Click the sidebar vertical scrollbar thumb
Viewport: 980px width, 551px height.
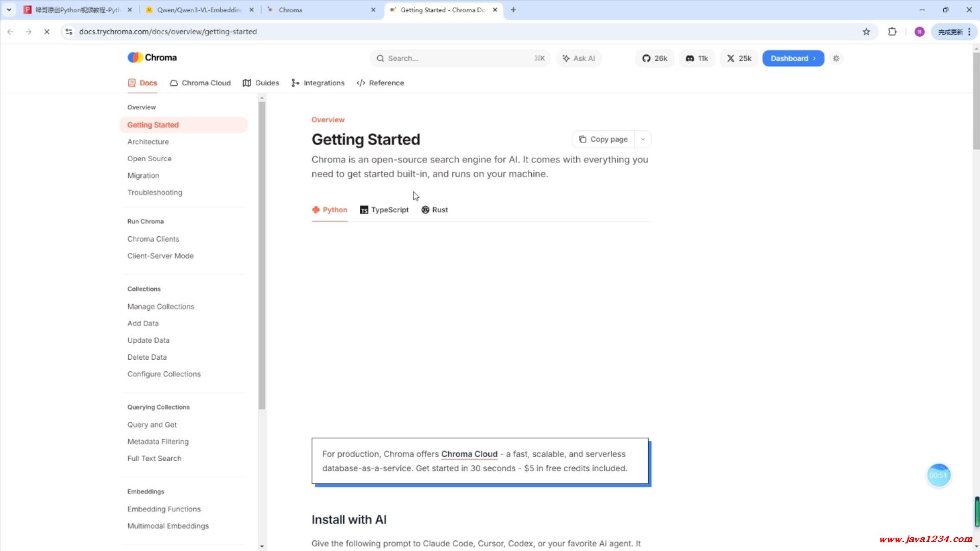(262, 255)
